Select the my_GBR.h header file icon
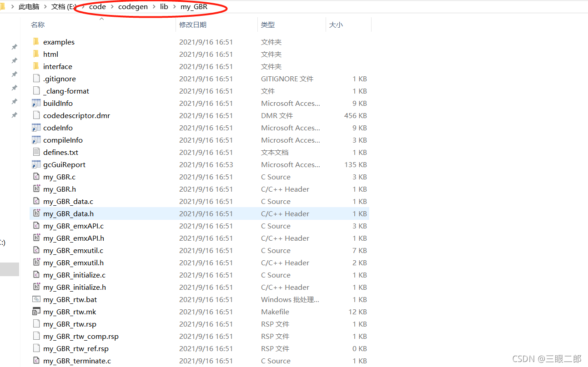 36,189
